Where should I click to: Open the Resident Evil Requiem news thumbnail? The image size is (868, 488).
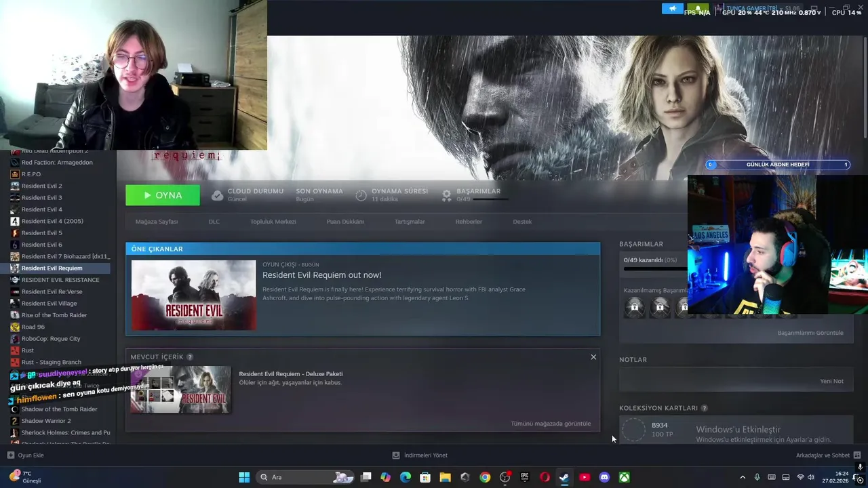click(194, 296)
